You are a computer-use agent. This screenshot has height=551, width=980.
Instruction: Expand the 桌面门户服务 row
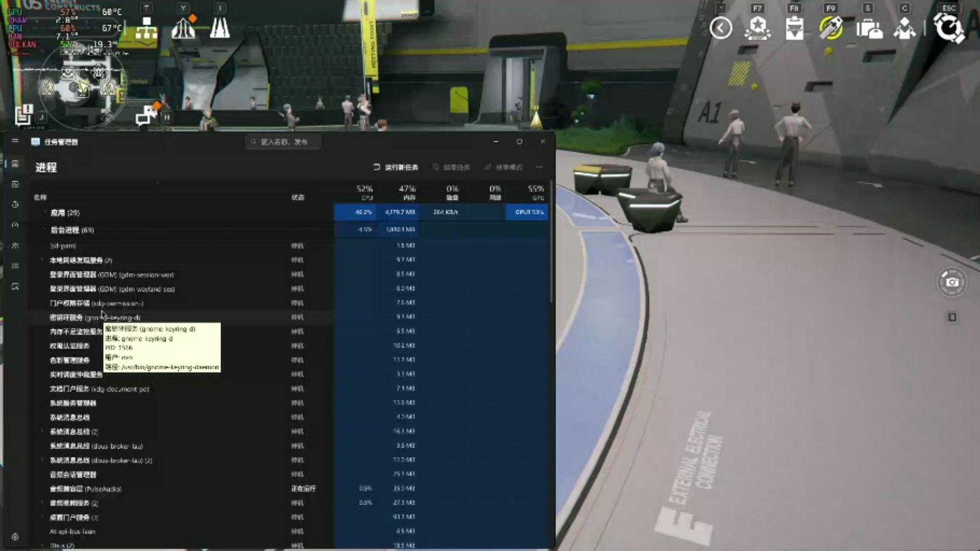[x=42, y=517]
